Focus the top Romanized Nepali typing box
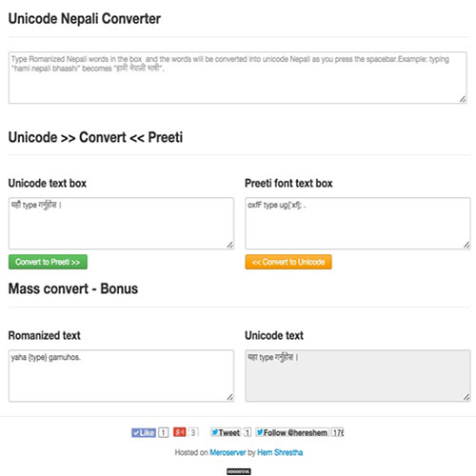Screen dimensions: 476x476 238,78
